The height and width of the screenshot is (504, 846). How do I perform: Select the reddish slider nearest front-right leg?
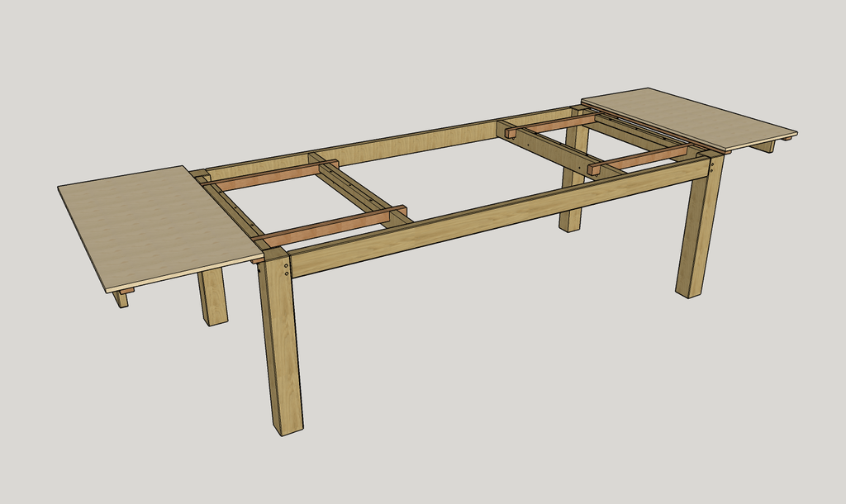click(640, 159)
